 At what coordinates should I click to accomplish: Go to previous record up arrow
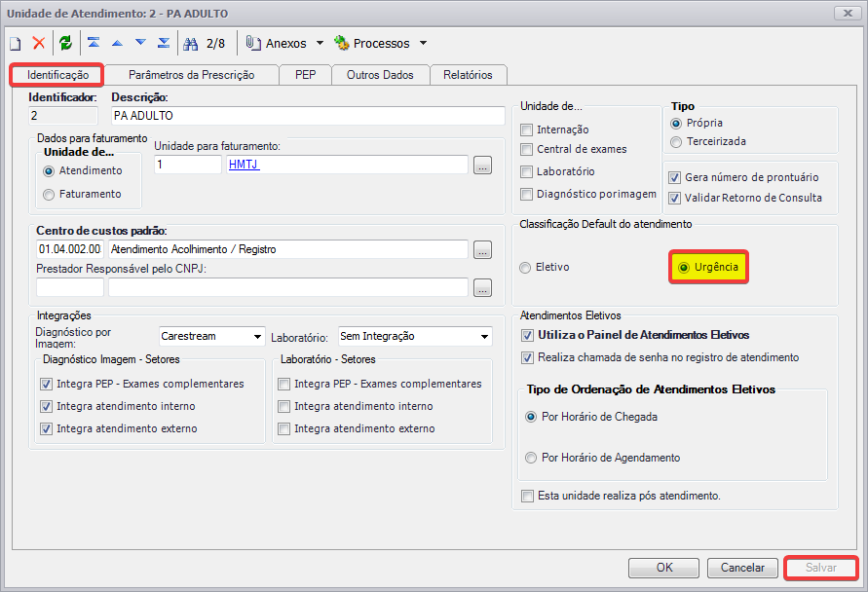tap(117, 43)
